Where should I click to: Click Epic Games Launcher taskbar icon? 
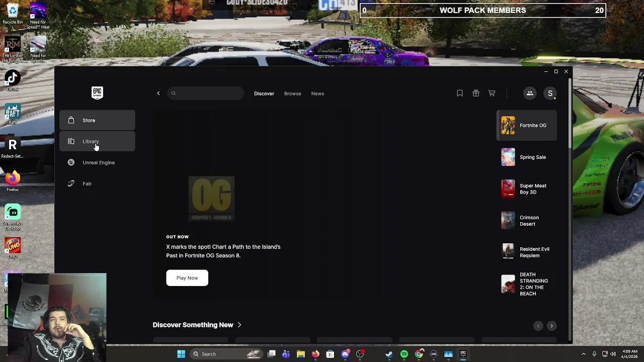[x=463, y=354]
